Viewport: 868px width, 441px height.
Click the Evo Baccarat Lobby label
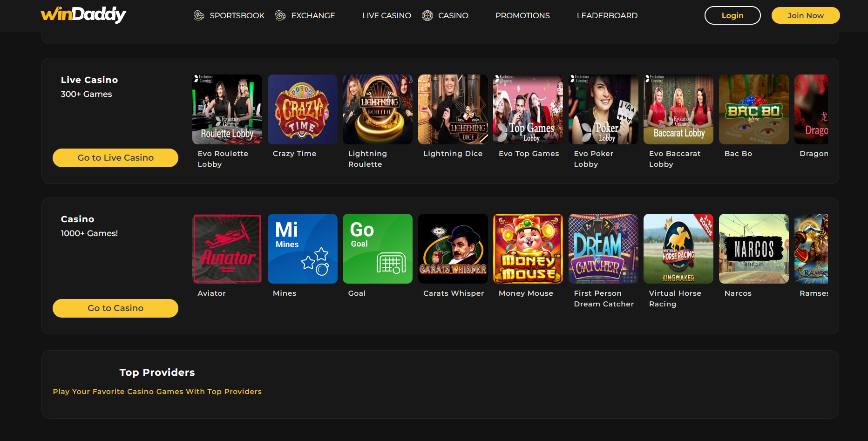[675, 159]
